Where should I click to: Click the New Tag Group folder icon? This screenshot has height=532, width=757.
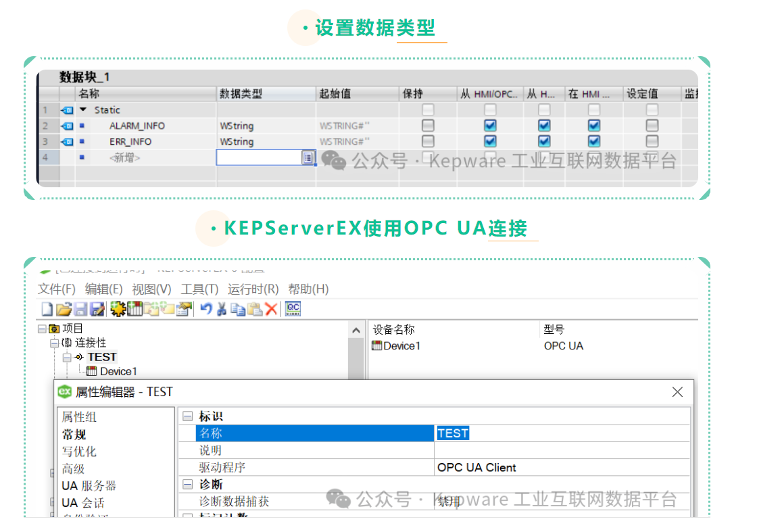click(x=151, y=308)
